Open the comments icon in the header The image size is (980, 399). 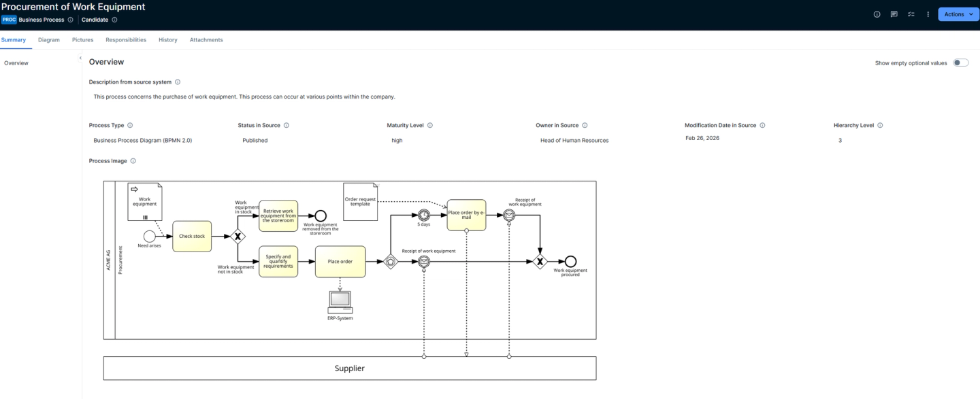point(894,14)
